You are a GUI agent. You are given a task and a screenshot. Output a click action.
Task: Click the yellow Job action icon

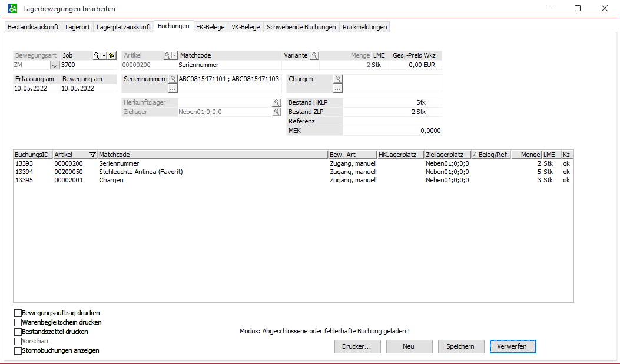click(111, 55)
